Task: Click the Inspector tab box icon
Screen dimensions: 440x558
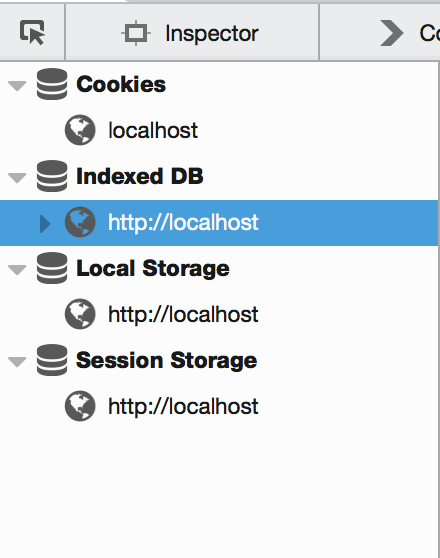Action: (136, 33)
